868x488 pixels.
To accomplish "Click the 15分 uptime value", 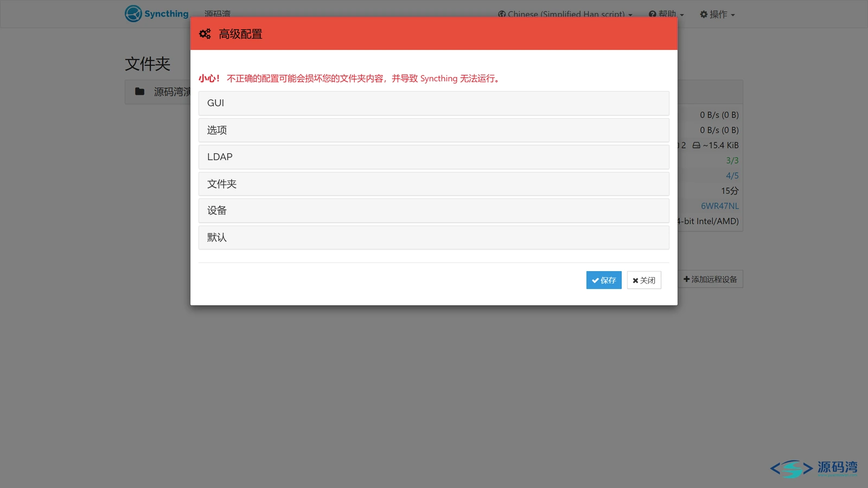I will pos(730,191).
